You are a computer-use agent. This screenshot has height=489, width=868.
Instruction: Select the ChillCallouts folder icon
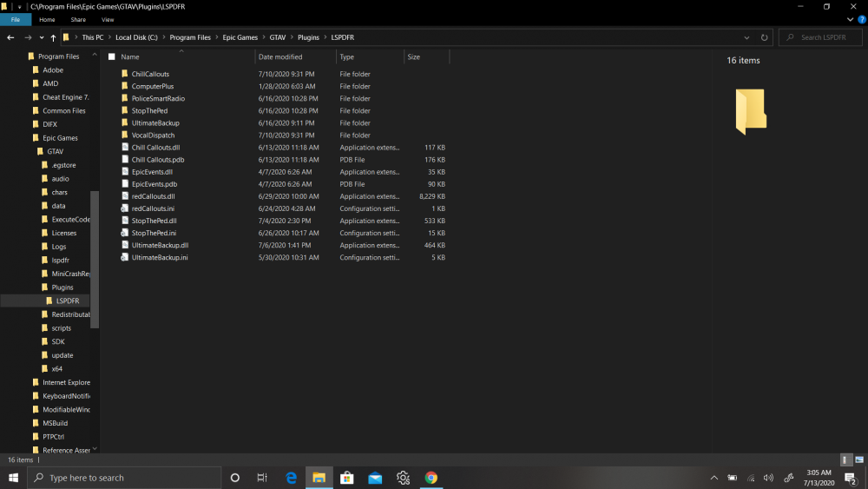tap(124, 74)
